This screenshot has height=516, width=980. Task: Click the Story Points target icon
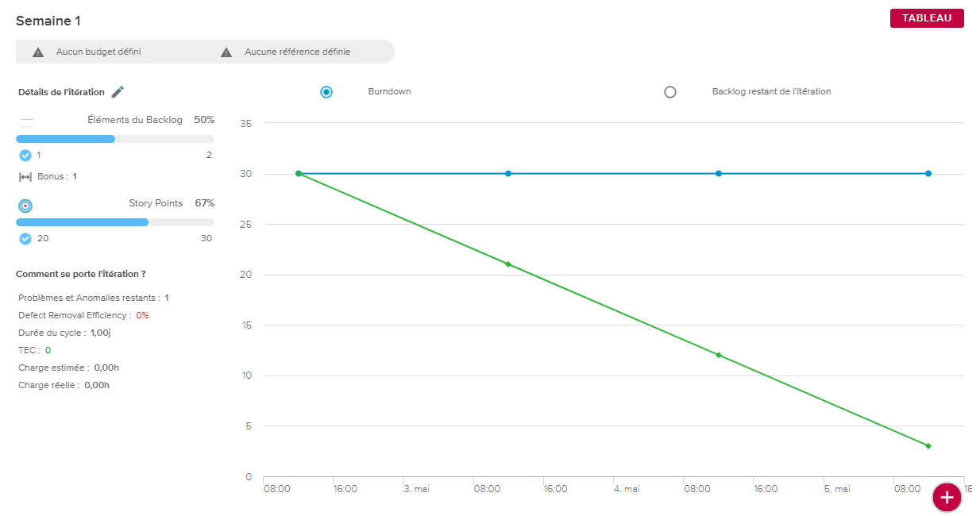pyautogui.click(x=25, y=206)
